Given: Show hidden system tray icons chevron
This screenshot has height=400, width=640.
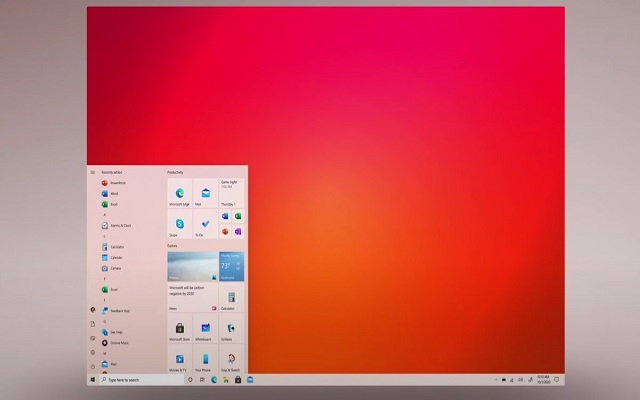Looking at the screenshot, I should coord(496,380).
